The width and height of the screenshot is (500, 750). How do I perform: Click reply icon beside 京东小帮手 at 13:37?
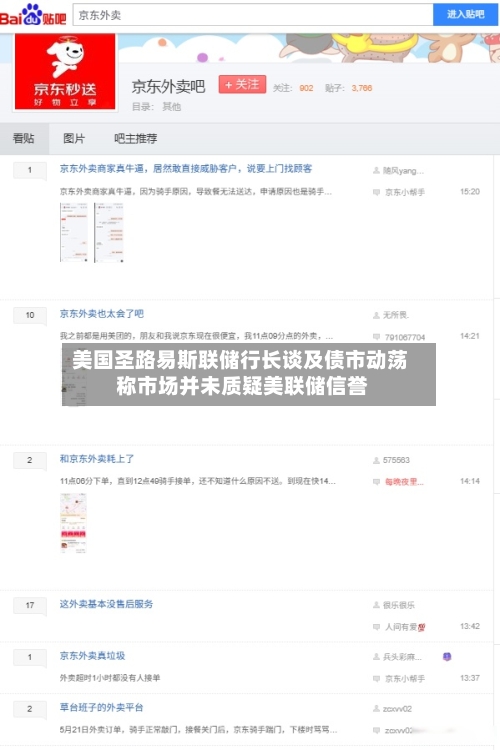click(x=376, y=679)
